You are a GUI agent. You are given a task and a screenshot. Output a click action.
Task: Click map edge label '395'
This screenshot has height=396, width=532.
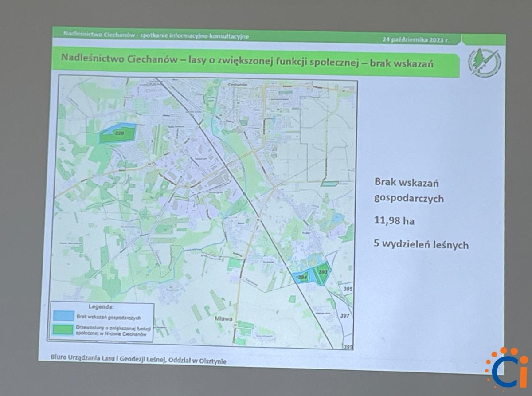[x=348, y=289]
